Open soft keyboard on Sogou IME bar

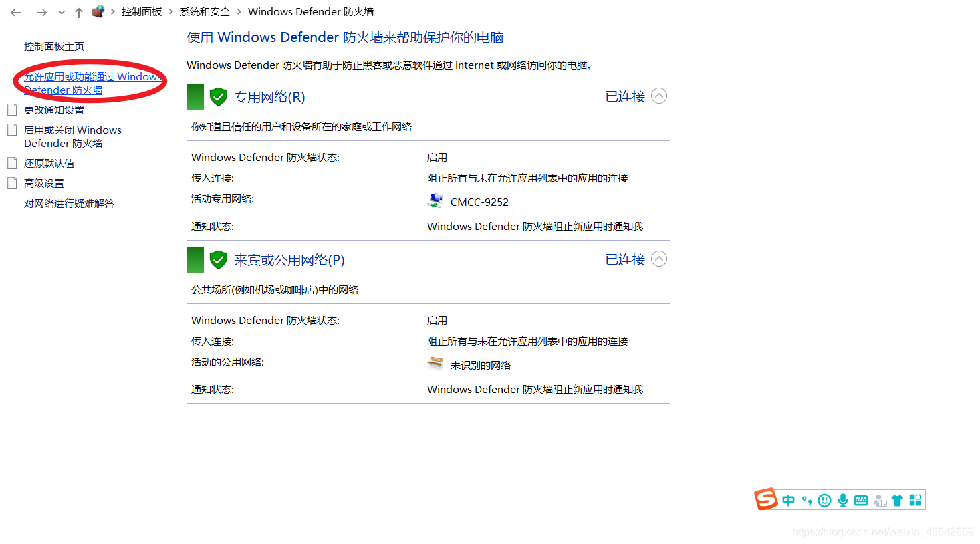pyautogui.click(x=861, y=501)
